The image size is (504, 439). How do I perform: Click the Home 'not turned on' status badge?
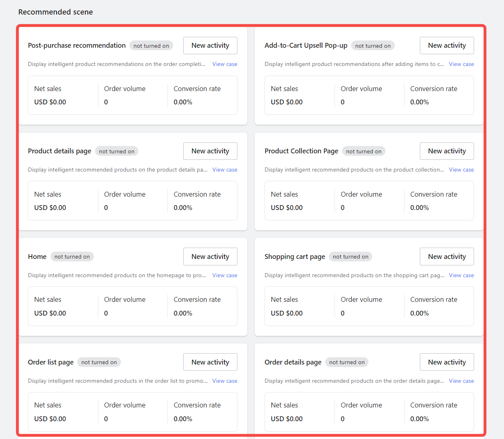72,257
